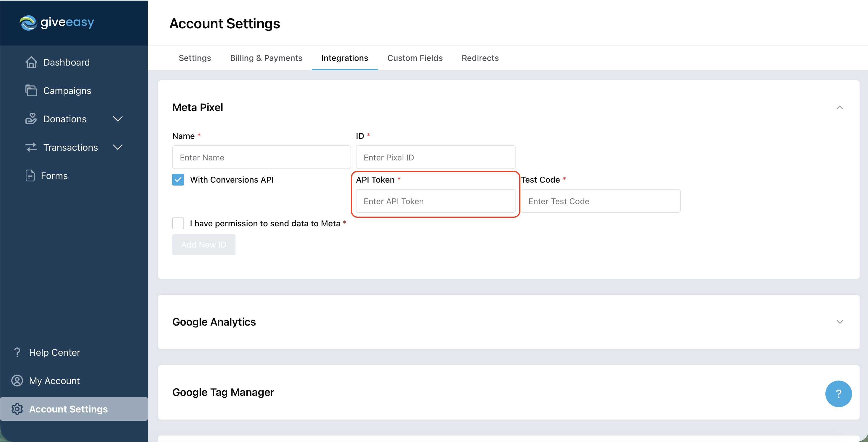Check permission to send data to Meta
868x442 pixels.
tap(178, 223)
